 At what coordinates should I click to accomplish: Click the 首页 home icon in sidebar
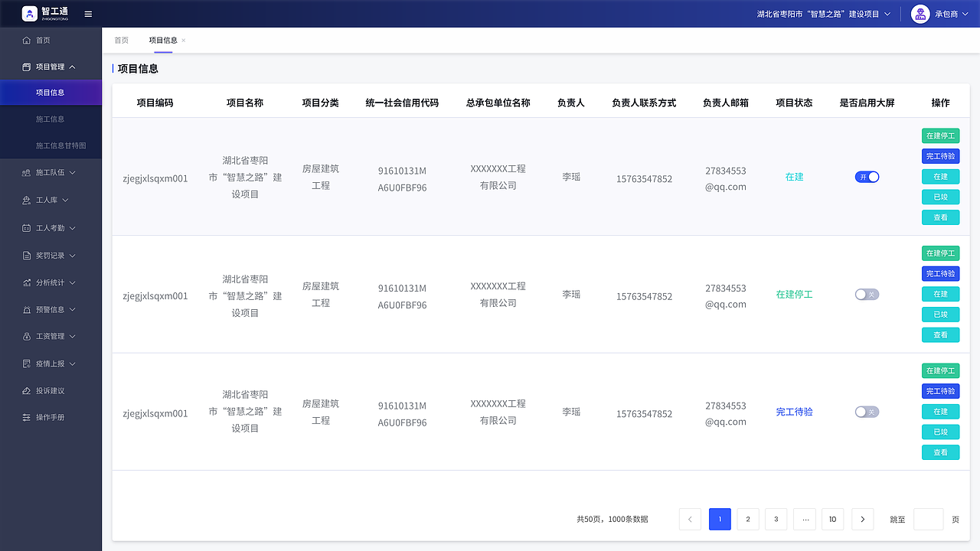[27, 39]
